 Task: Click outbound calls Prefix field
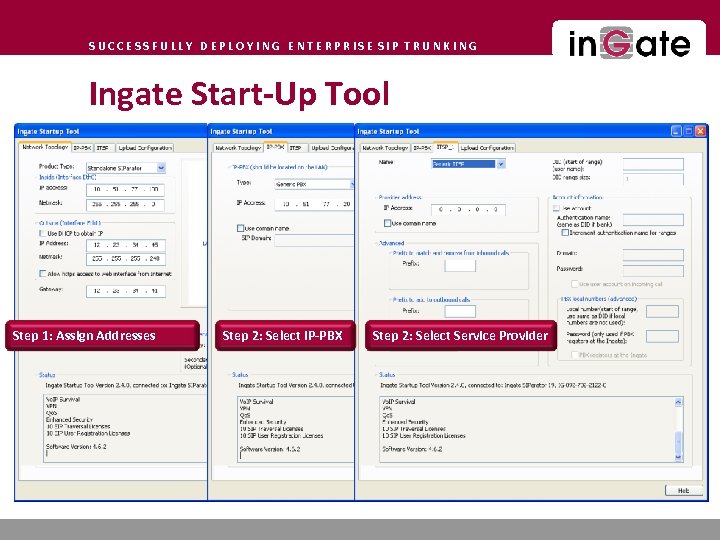[460, 311]
